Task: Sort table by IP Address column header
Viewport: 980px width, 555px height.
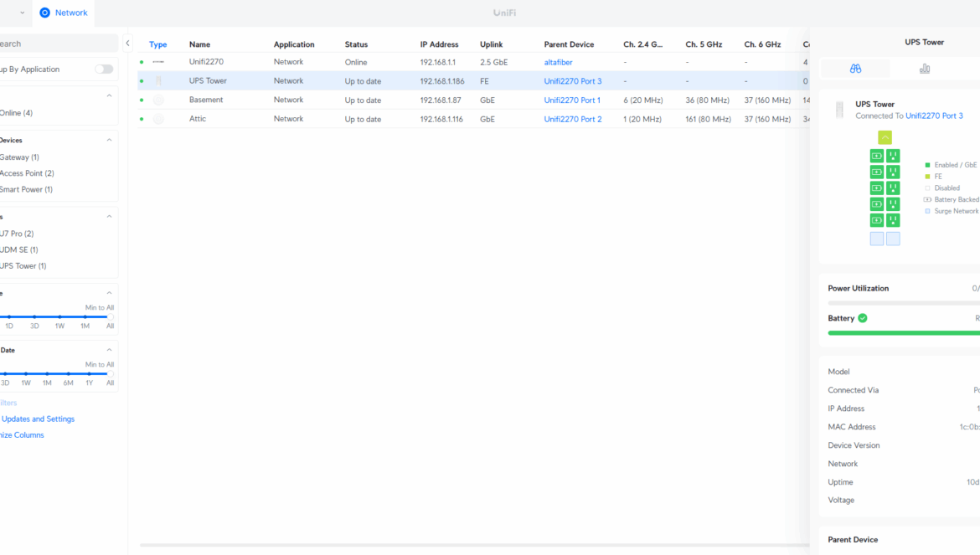Action: (x=439, y=44)
